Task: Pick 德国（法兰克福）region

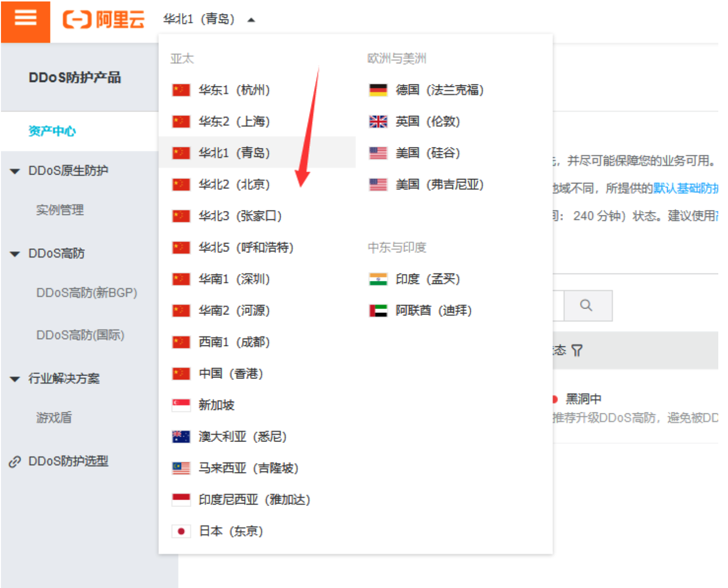Action: (x=454, y=90)
